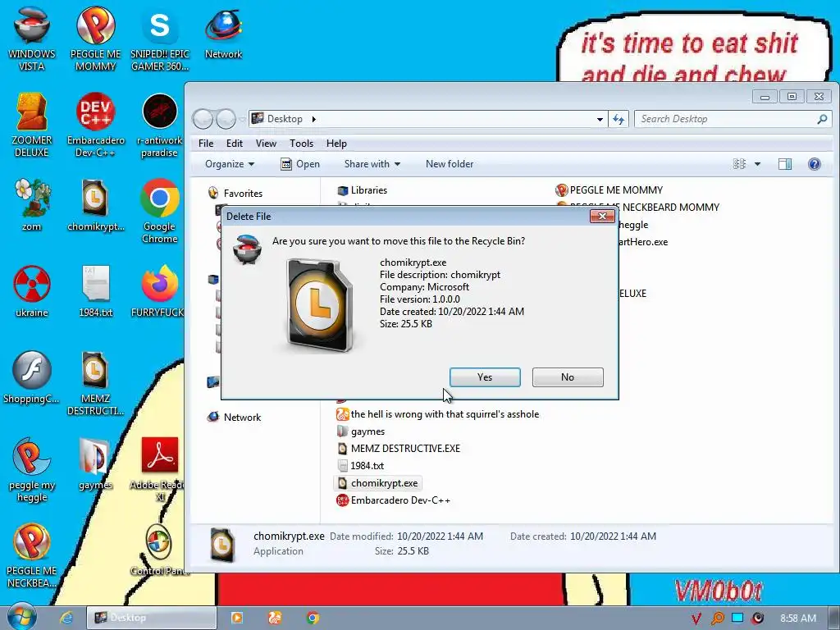Click the Desktop taskbar button
This screenshot has height=630, width=840.
point(151,618)
